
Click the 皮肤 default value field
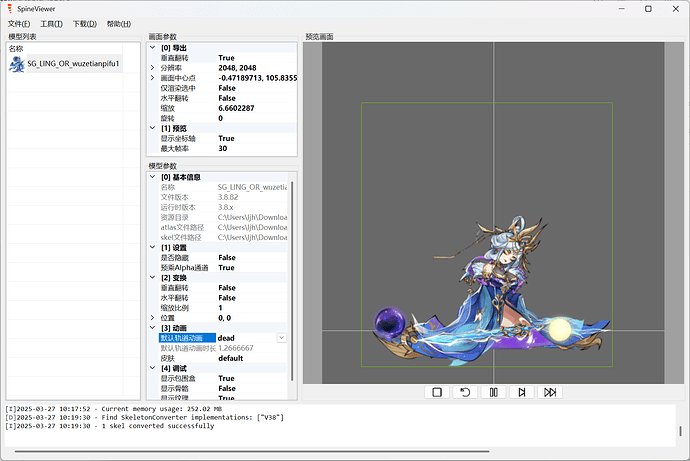(x=231, y=358)
